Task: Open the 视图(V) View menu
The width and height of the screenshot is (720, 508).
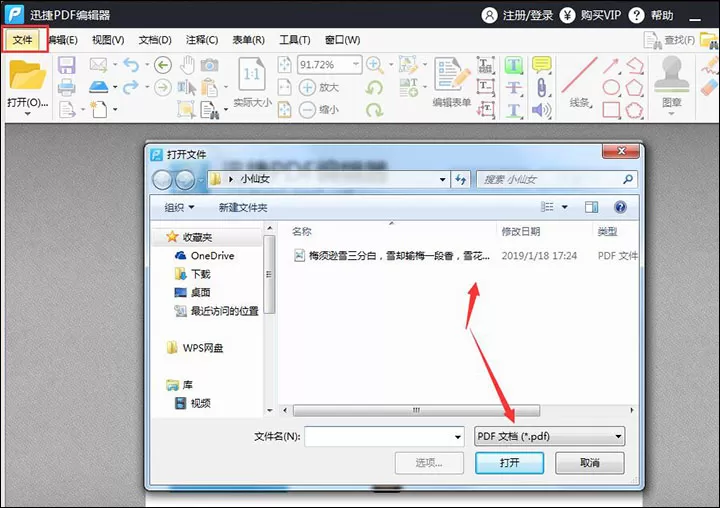Action: (x=108, y=40)
